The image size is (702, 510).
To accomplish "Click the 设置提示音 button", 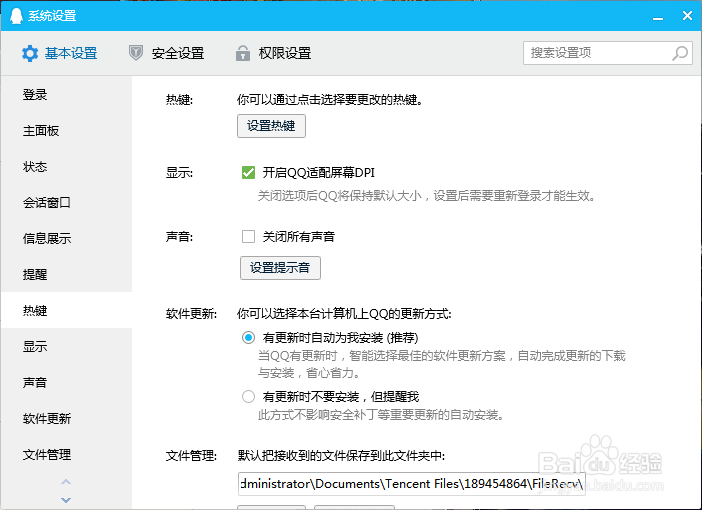I will 280,268.
